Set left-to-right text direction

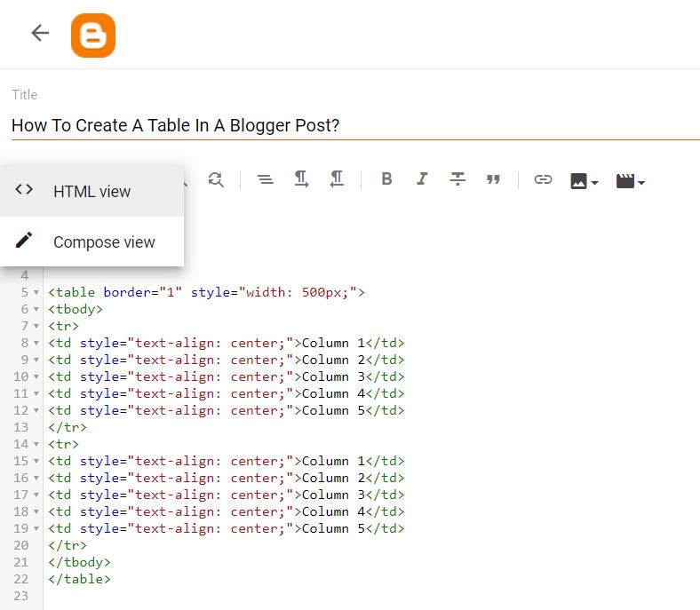tap(301, 179)
